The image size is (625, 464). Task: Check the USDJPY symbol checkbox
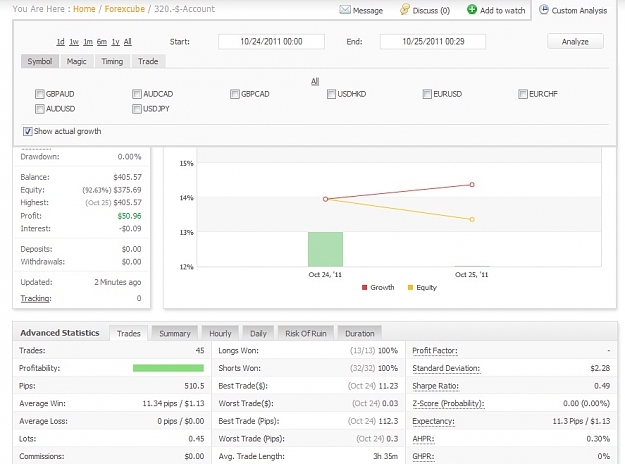pyautogui.click(x=137, y=109)
